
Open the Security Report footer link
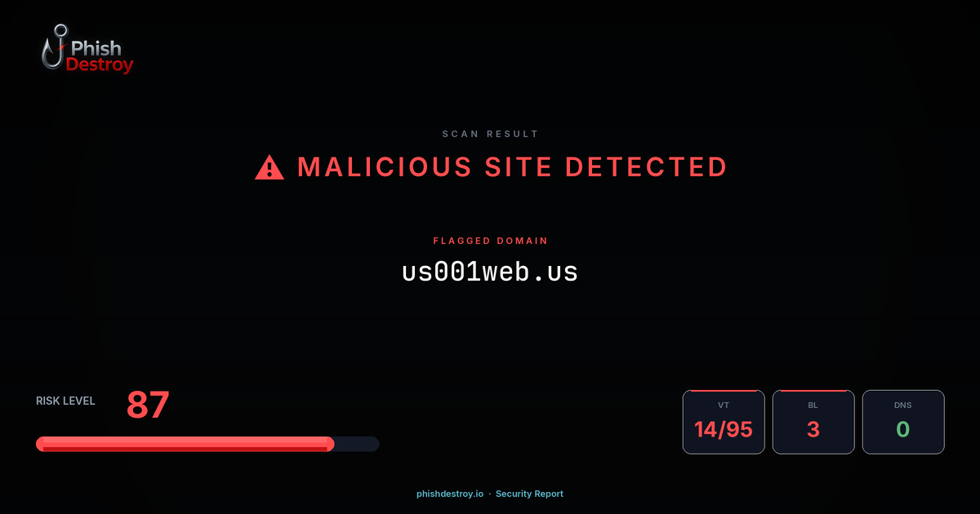click(x=529, y=494)
